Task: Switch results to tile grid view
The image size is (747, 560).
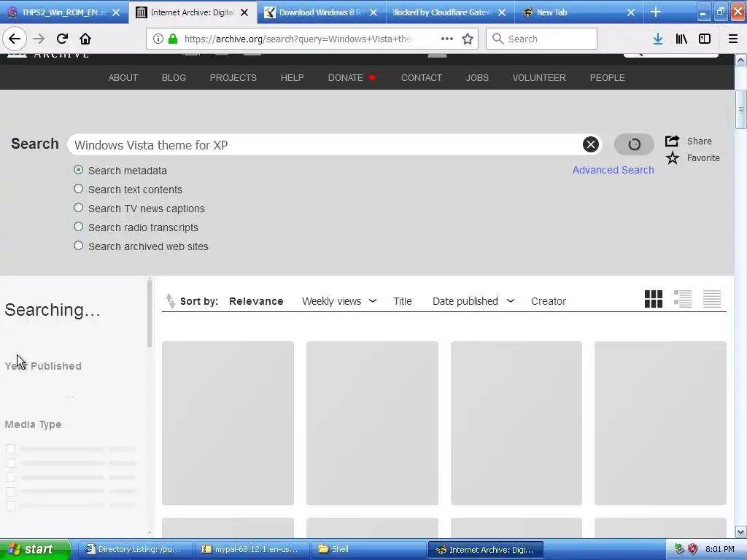Action: (x=653, y=299)
